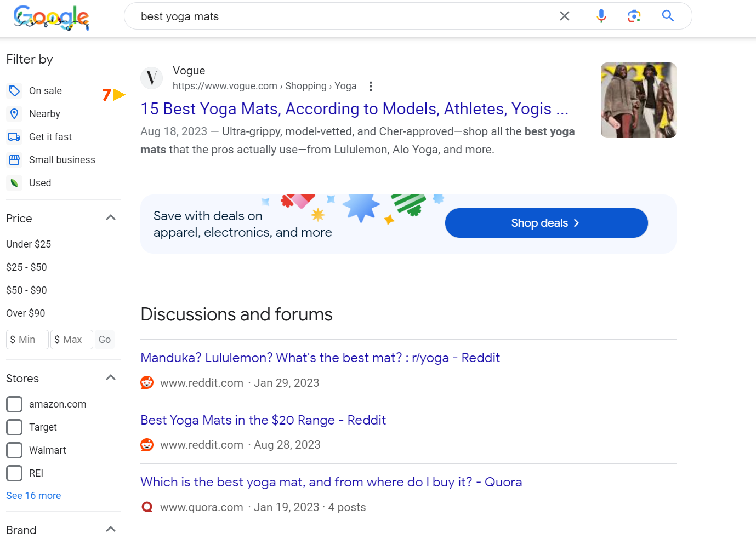This screenshot has width=756, height=539.
Task: Click the Nearby location pin icon
Action: click(x=14, y=114)
